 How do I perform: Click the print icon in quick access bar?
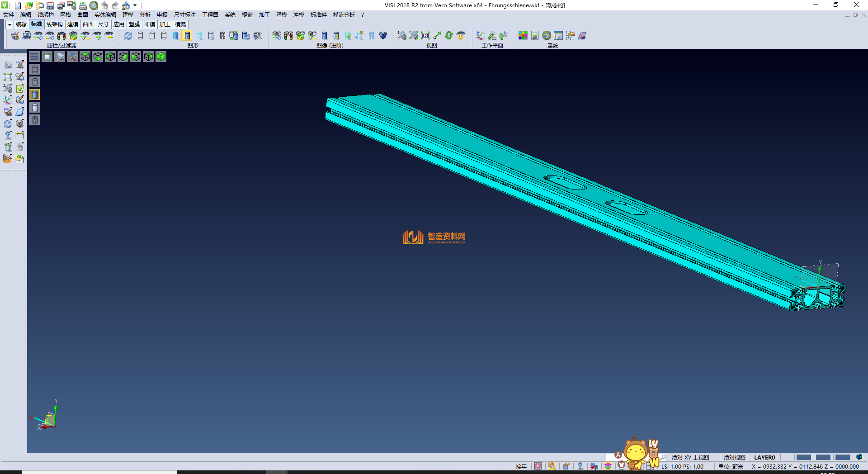point(83,5)
